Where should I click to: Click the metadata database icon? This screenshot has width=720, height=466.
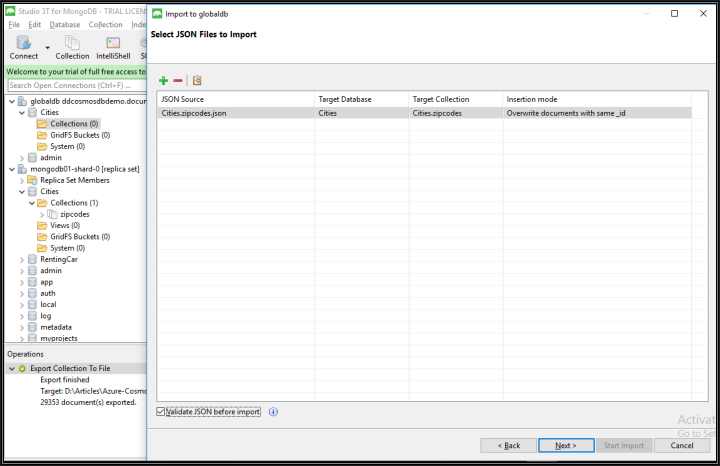click(32, 327)
